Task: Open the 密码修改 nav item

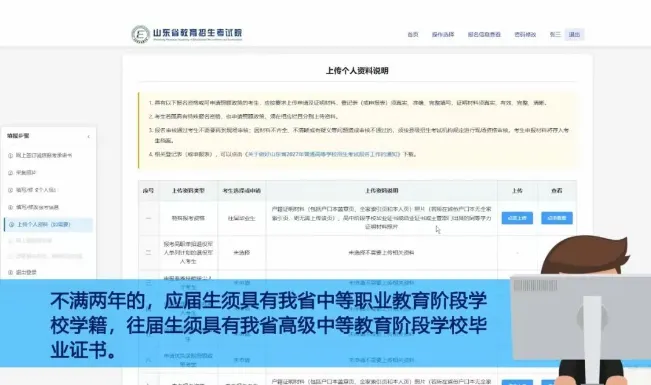Action: (525, 34)
